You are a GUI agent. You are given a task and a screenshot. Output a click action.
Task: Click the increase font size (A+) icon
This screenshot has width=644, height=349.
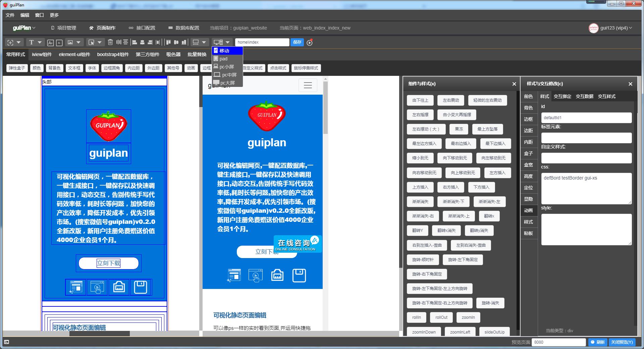pos(50,42)
